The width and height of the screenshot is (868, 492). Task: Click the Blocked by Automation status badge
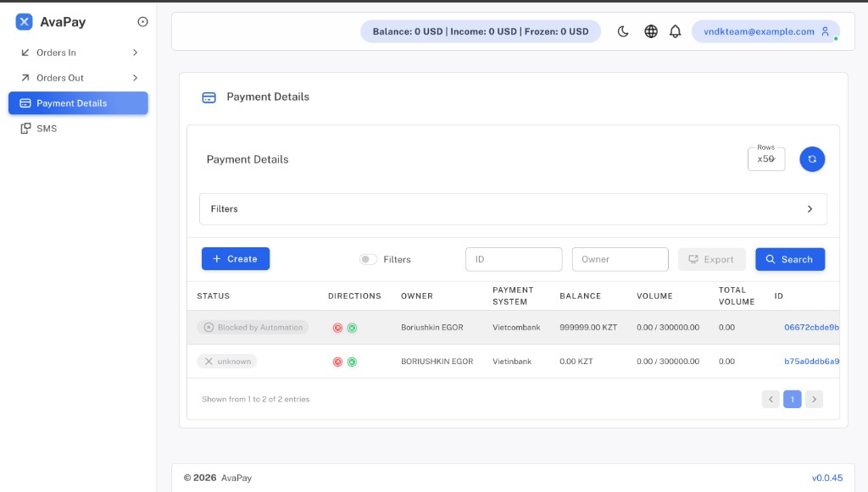click(253, 327)
